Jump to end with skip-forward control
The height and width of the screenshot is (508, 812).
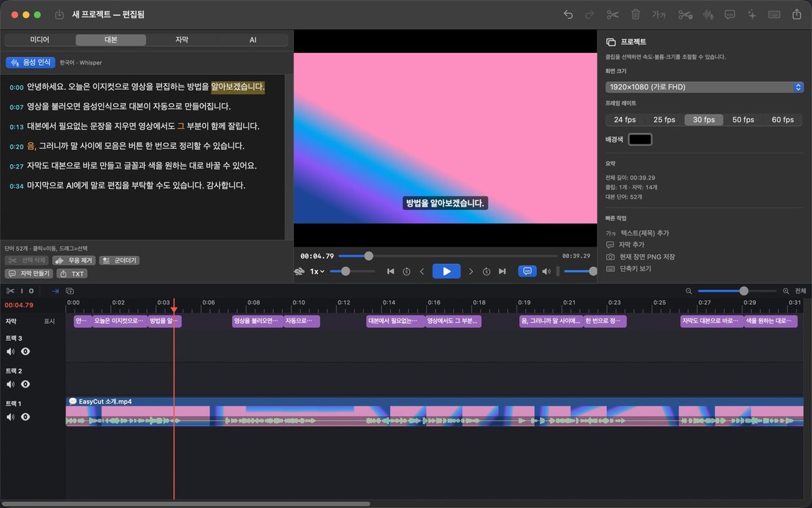click(502, 271)
